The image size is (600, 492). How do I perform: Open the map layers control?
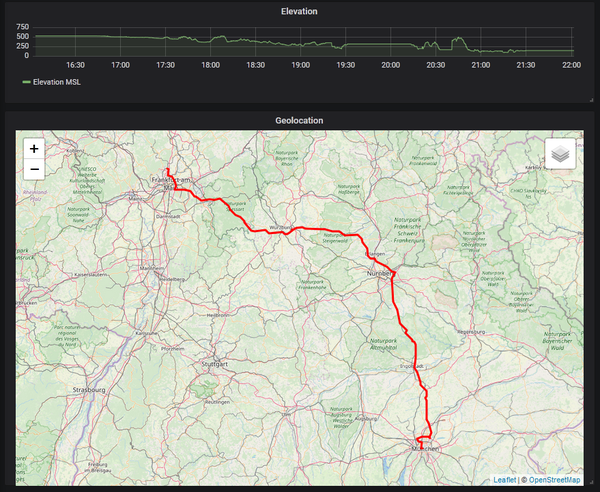[560, 154]
